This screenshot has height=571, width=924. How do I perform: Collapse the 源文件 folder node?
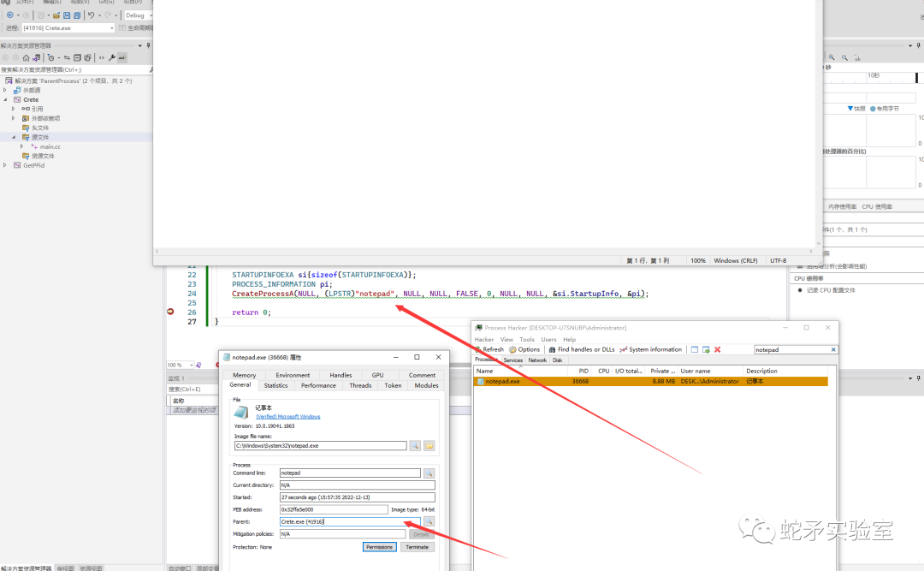[x=14, y=137]
